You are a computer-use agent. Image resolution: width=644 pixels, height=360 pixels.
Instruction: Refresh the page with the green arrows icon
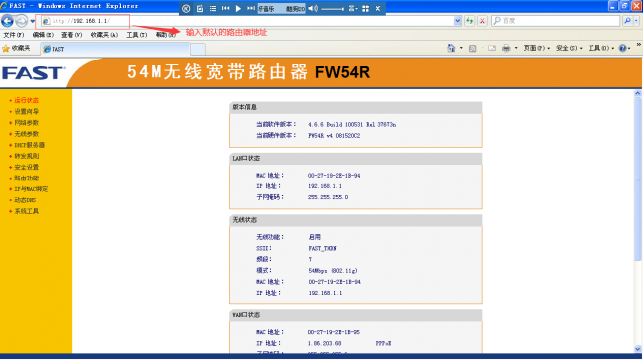tap(469, 21)
